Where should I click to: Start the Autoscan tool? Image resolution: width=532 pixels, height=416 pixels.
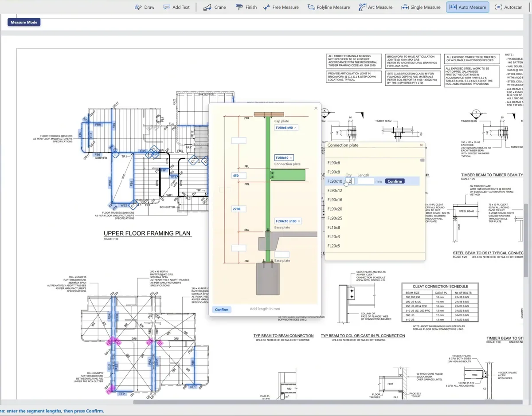(x=509, y=7)
